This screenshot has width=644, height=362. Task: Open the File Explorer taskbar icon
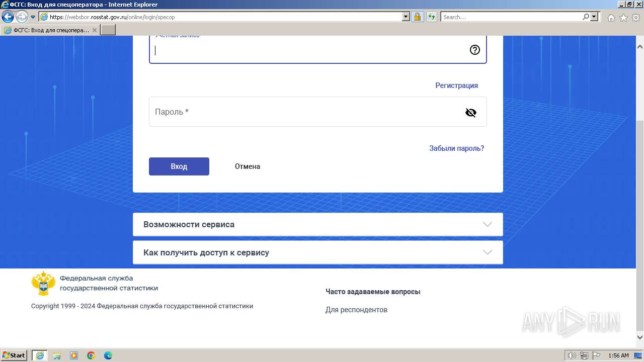pos(57,355)
